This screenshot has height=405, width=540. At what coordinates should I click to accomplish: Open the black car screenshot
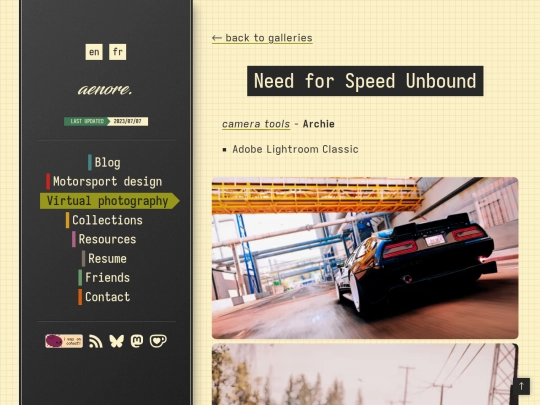(x=365, y=258)
